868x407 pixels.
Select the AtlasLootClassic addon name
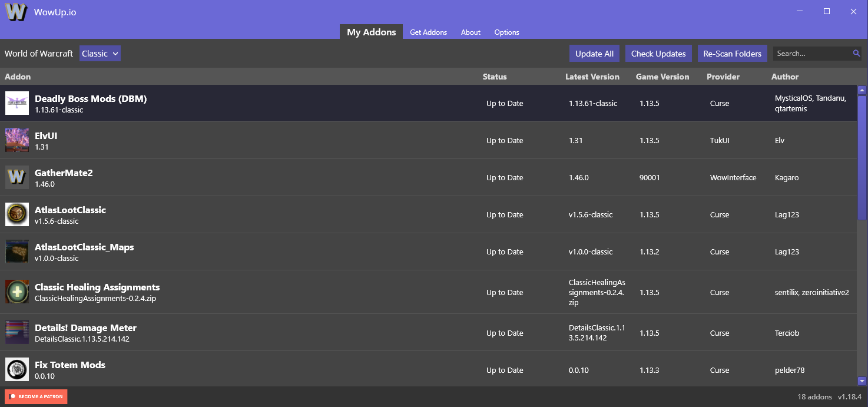point(70,210)
